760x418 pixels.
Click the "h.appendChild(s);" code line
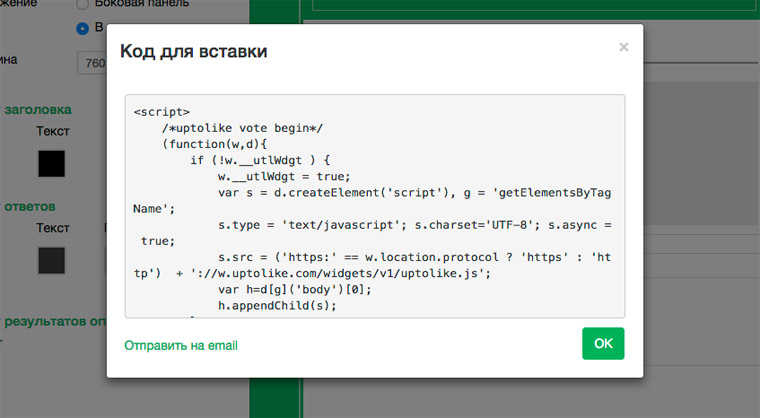pyautogui.click(x=276, y=305)
